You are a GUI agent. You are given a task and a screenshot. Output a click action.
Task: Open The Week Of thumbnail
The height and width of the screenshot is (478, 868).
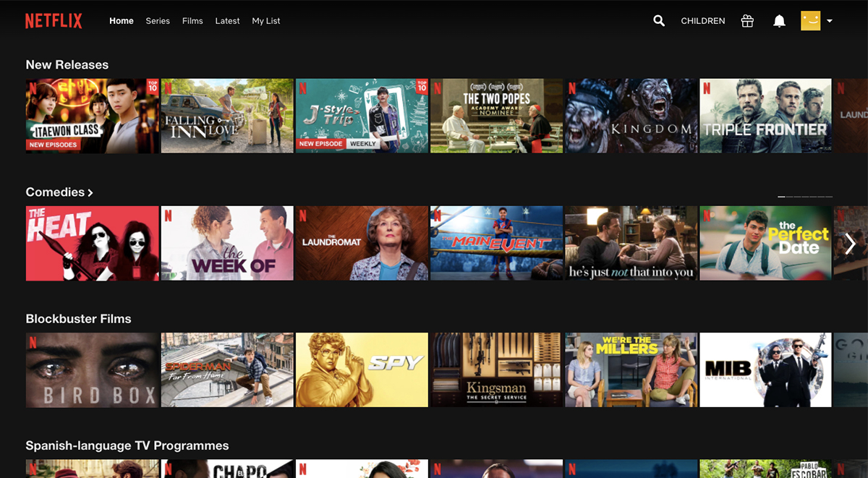click(227, 243)
